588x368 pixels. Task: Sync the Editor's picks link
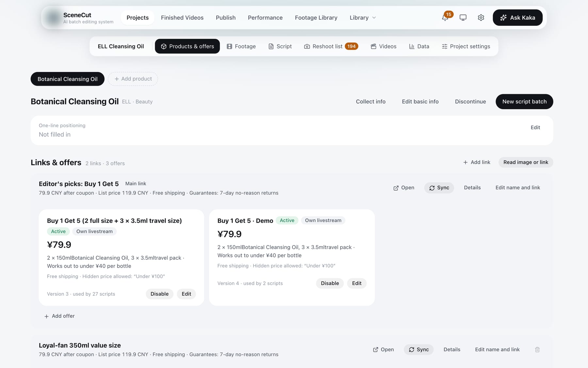[x=439, y=188]
